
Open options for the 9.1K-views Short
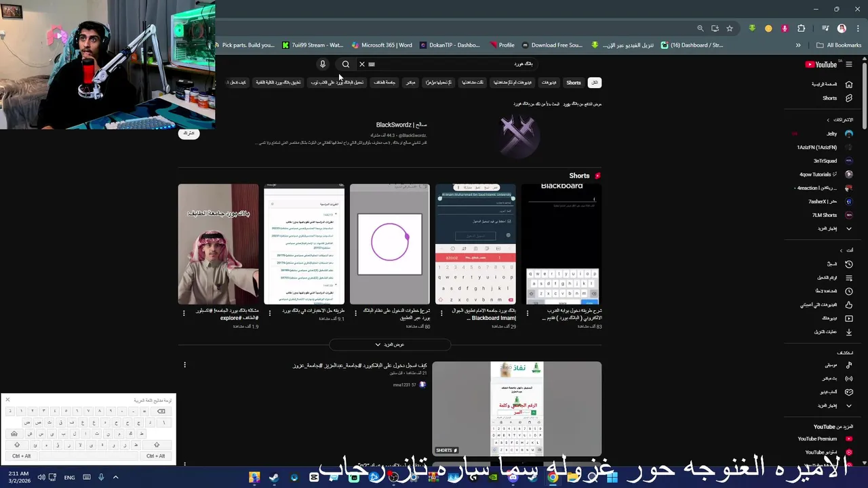[x=270, y=313]
